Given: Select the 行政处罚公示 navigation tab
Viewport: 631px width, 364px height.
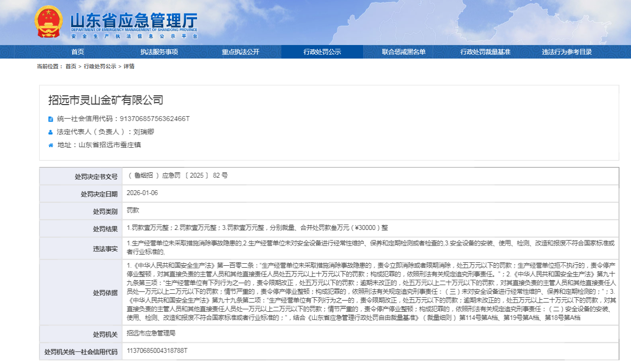Looking at the screenshot, I should click(322, 52).
